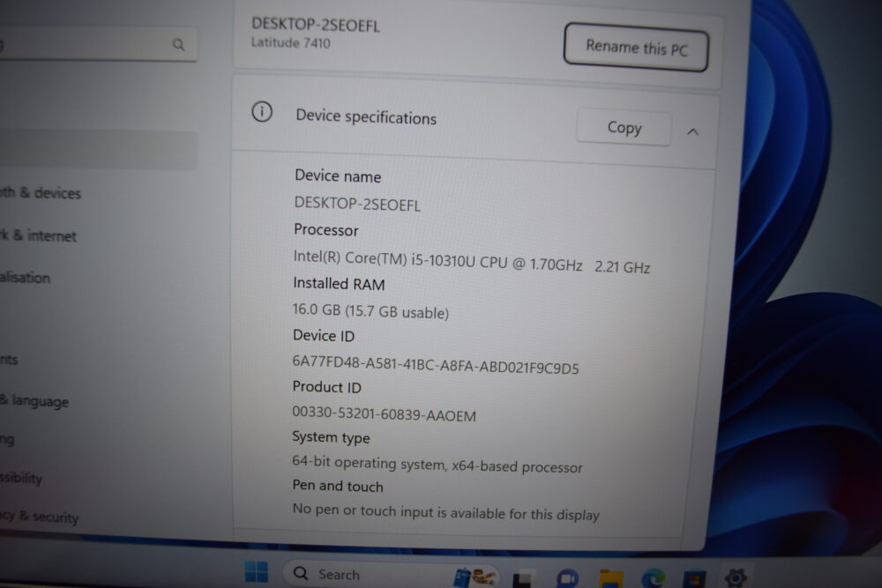This screenshot has height=588, width=882.
Task: Click the Product ID label
Action: [x=327, y=387]
